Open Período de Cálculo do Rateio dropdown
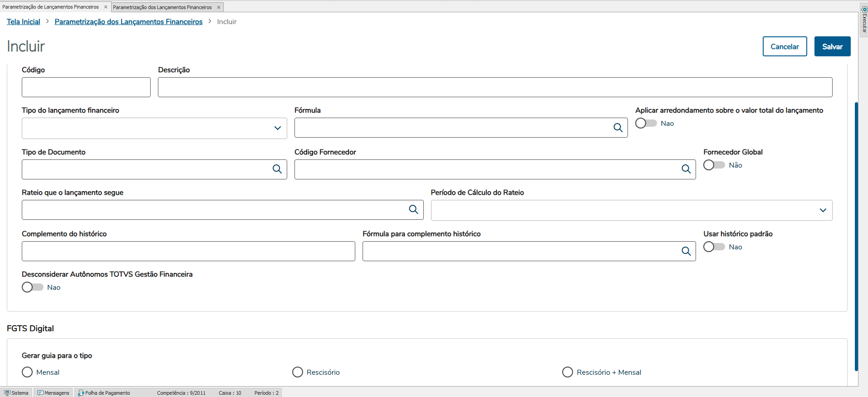The width and height of the screenshot is (868, 397). pos(823,210)
